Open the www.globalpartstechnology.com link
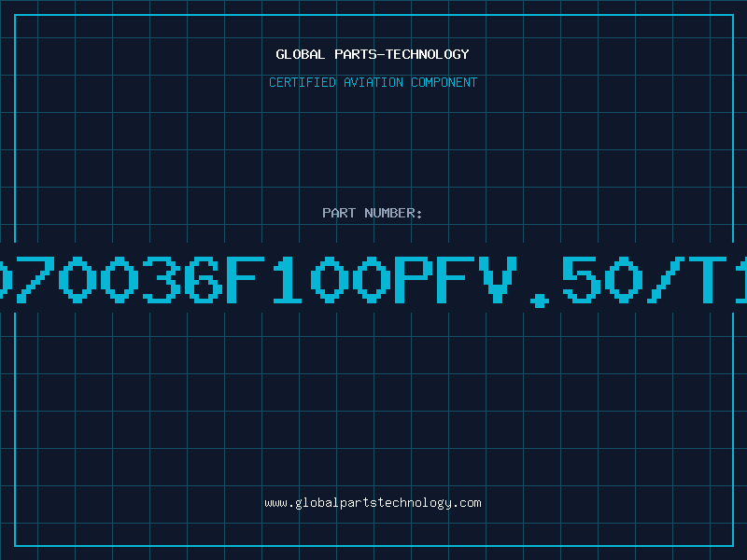 373,503
